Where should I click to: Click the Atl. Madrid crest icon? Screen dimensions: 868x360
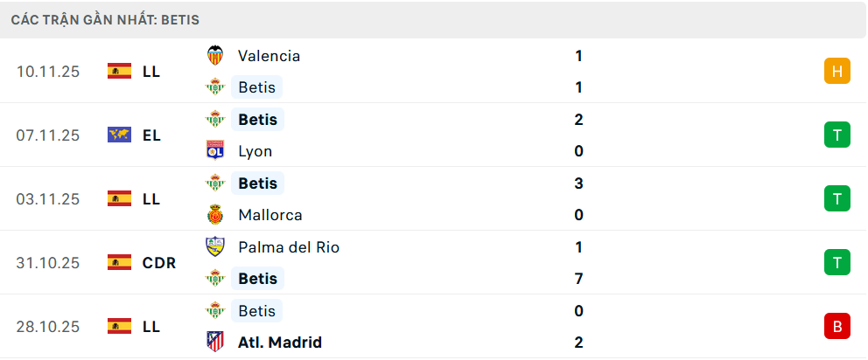pyautogui.click(x=214, y=343)
